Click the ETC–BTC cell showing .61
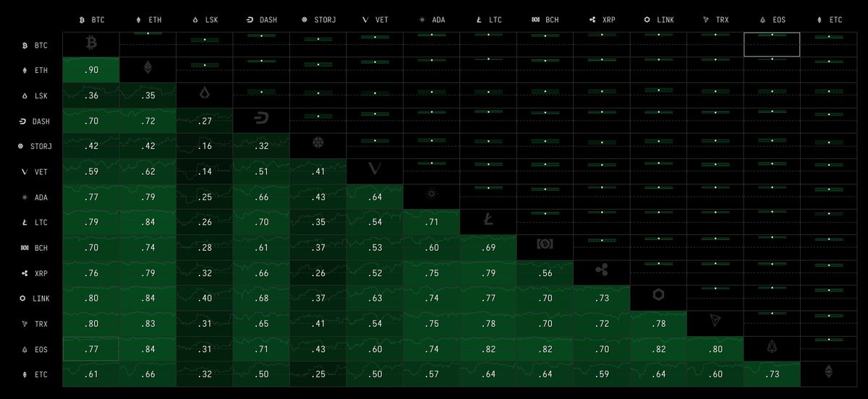 (91, 374)
